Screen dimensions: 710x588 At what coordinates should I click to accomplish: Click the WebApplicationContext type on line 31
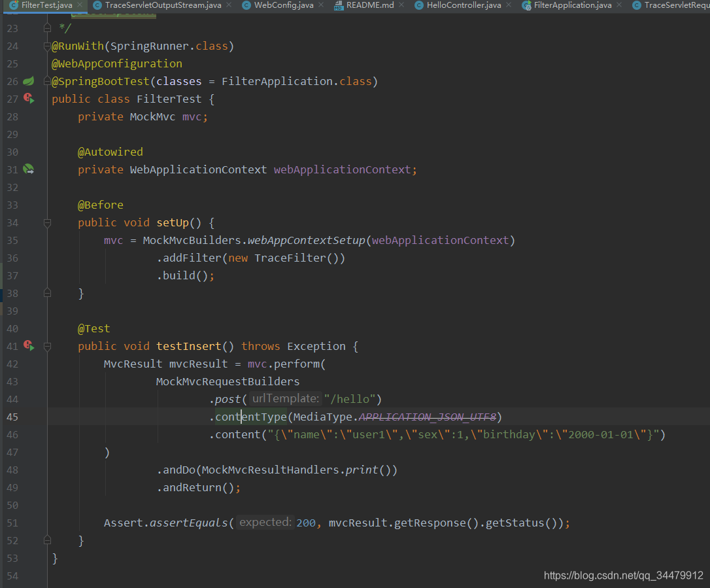[x=198, y=170]
